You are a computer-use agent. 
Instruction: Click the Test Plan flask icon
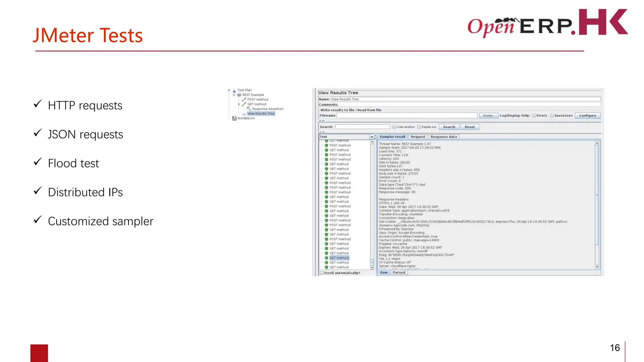234,90
